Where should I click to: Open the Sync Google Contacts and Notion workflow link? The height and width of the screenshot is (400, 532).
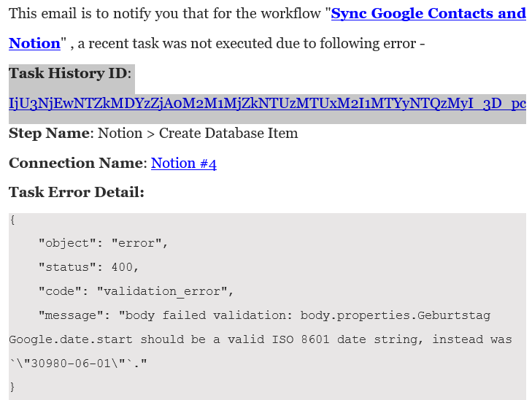pos(428,14)
